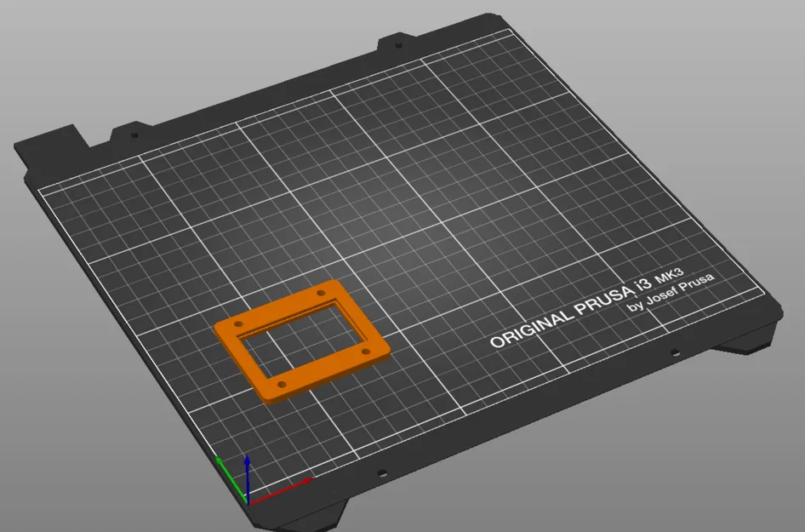Click the rectangular opening inside the orange frame

(x=302, y=339)
